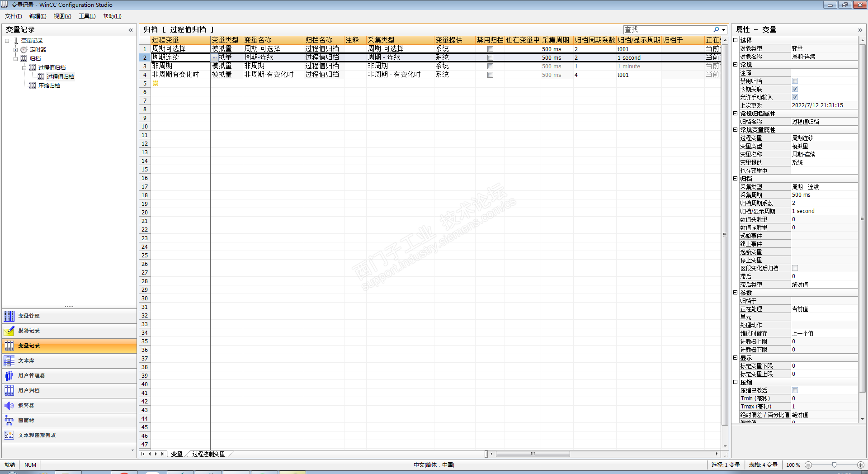Toggle 禁用归档 checkbox for 非周期有变化时 row
The width and height of the screenshot is (868, 474).
pyautogui.click(x=490, y=75)
